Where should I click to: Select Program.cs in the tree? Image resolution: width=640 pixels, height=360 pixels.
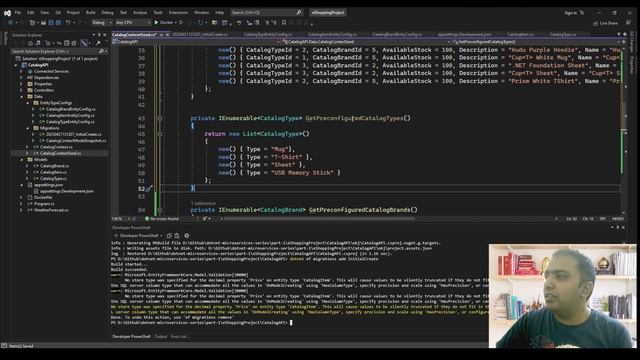[x=44, y=204]
